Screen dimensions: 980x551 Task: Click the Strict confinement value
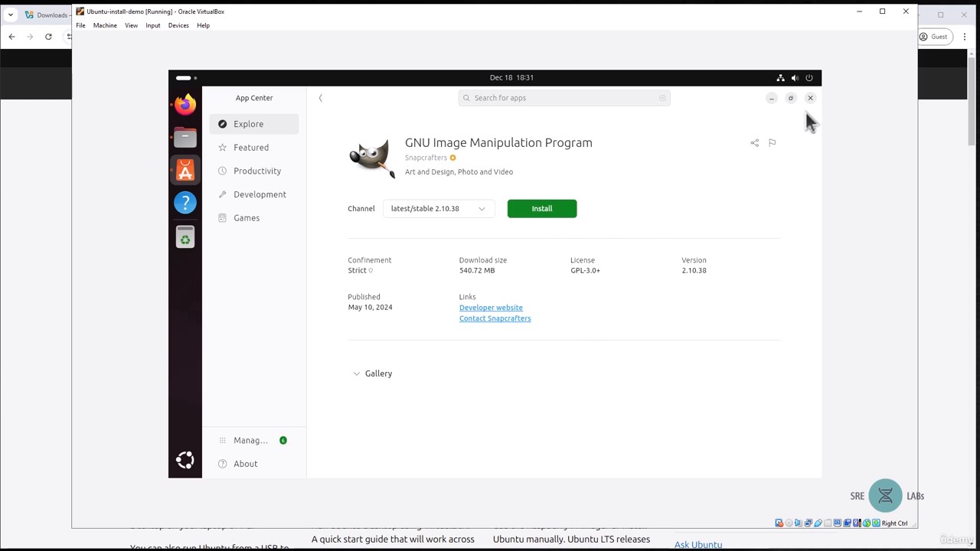pyautogui.click(x=357, y=271)
